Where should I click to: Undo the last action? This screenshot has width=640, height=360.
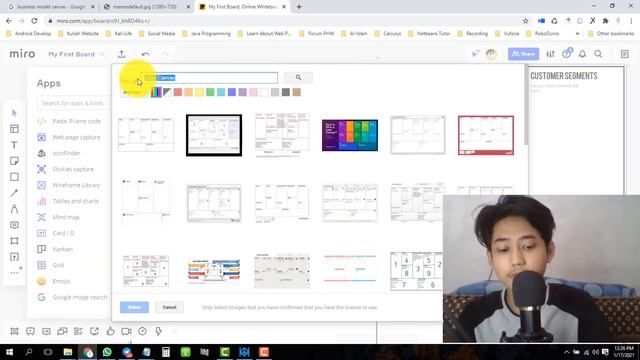tap(145, 54)
